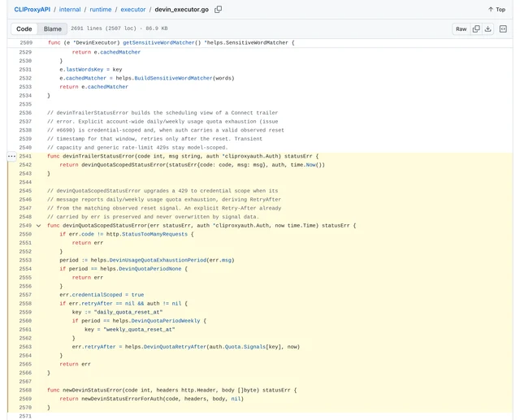Select line number 2541

click(25, 156)
